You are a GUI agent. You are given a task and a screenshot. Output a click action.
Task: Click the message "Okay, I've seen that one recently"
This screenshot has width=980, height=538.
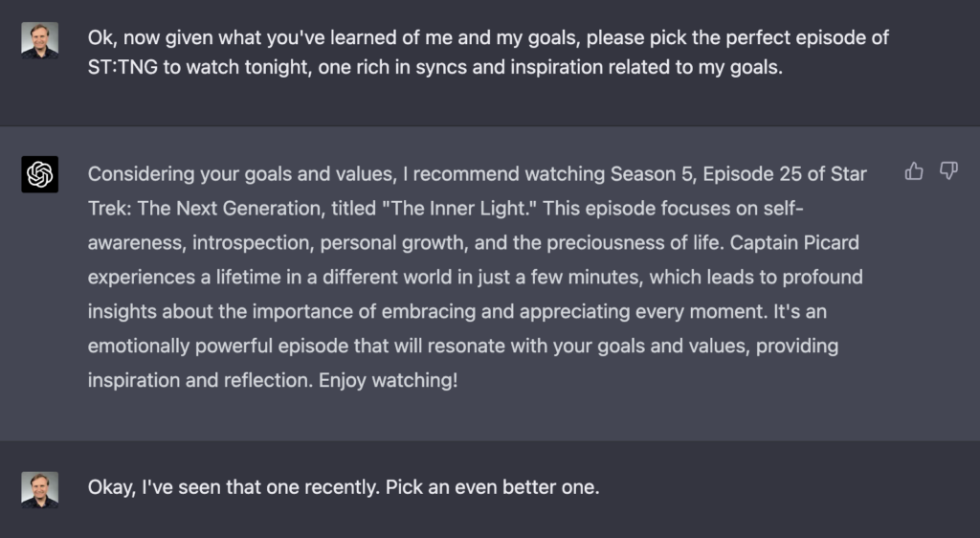pyautogui.click(x=344, y=487)
